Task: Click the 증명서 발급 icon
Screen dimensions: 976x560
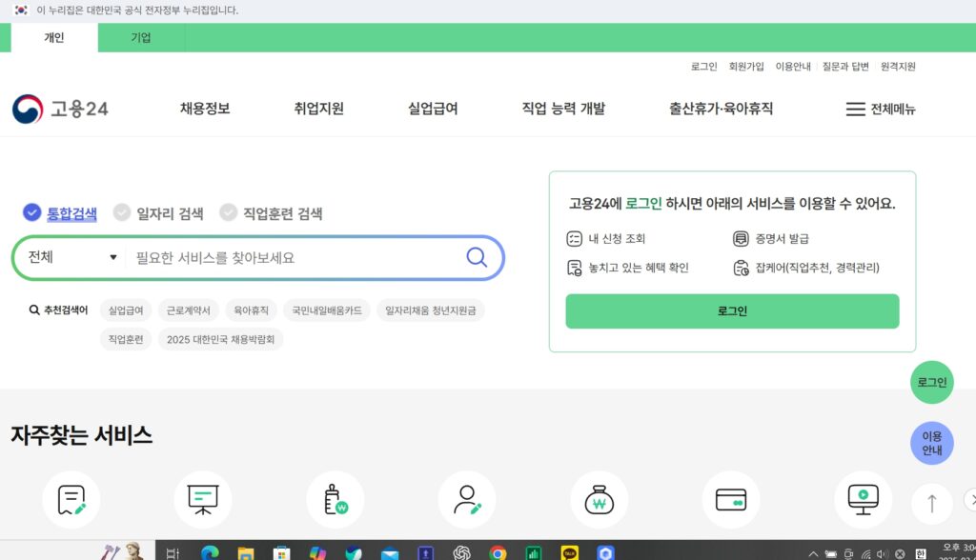Action: [741, 238]
